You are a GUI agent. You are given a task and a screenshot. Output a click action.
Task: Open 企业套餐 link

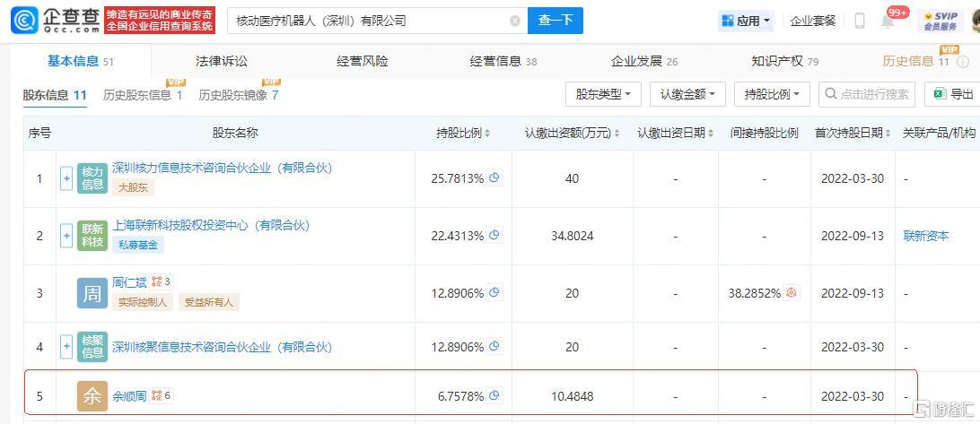pyautogui.click(x=812, y=21)
